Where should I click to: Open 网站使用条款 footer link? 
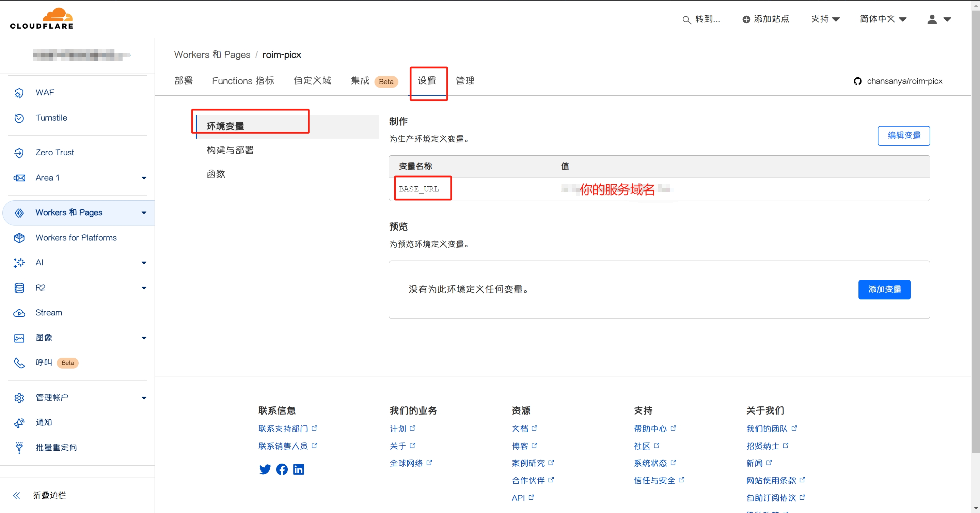pyautogui.click(x=775, y=480)
